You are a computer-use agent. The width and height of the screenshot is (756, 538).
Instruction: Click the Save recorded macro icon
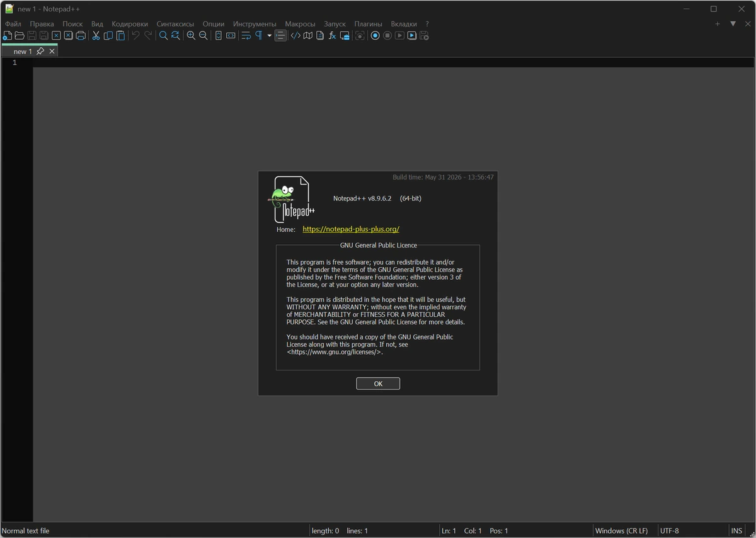(x=424, y=36)
